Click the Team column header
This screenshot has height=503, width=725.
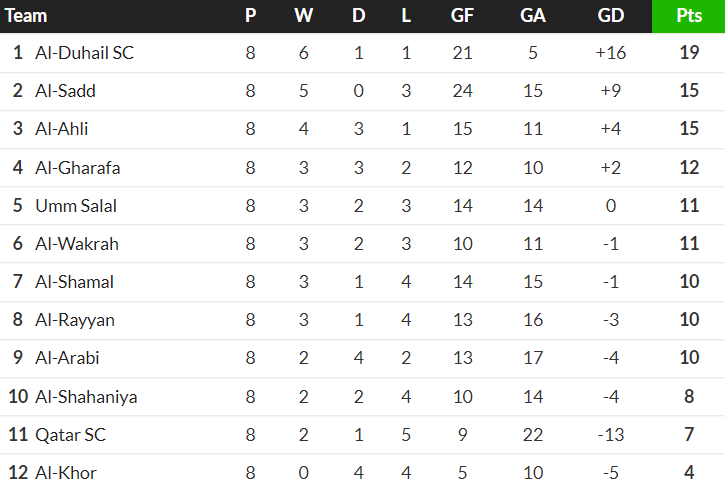(x=27, y=16)
